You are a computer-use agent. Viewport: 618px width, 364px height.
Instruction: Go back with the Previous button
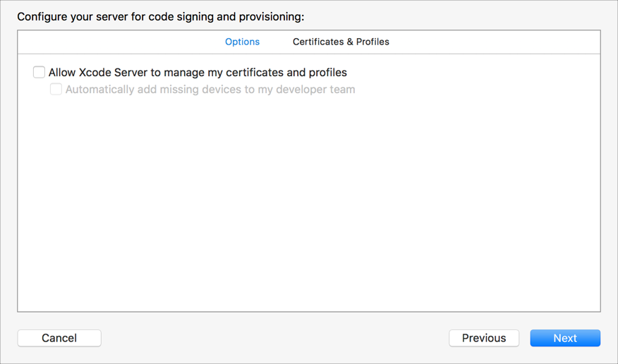click(x=483, y=338)
